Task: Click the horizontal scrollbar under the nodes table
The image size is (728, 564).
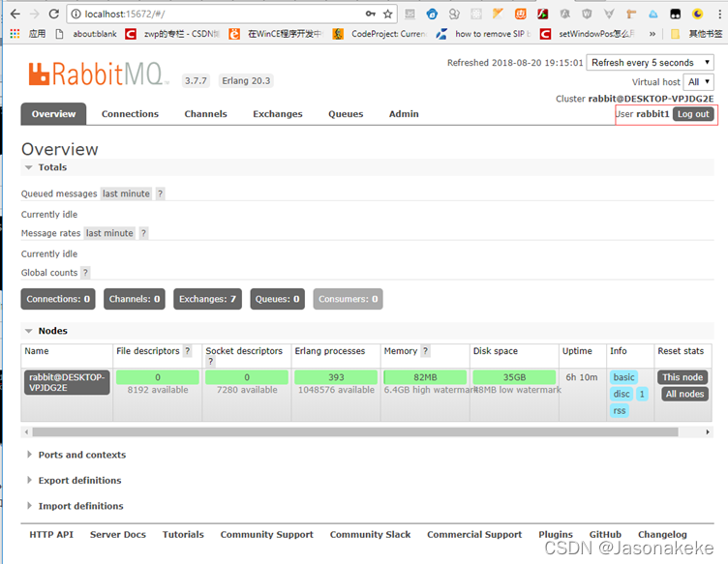Action: click(355, 431)
